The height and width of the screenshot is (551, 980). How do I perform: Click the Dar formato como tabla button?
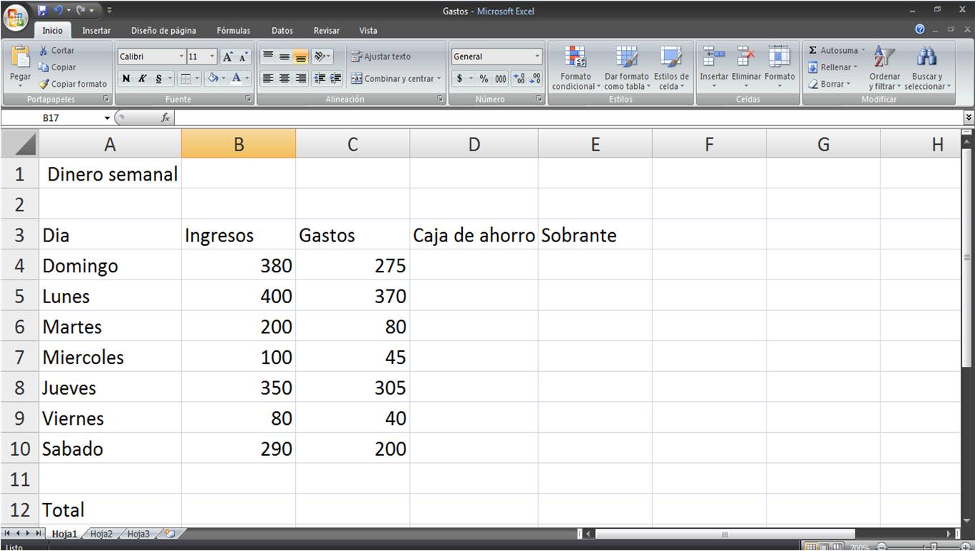coord(626,67)
